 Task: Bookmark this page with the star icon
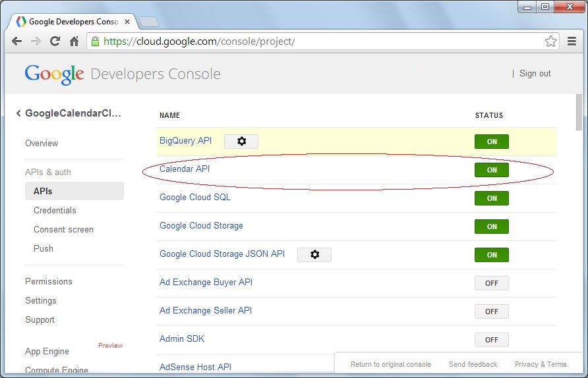[x=550, y=41]
